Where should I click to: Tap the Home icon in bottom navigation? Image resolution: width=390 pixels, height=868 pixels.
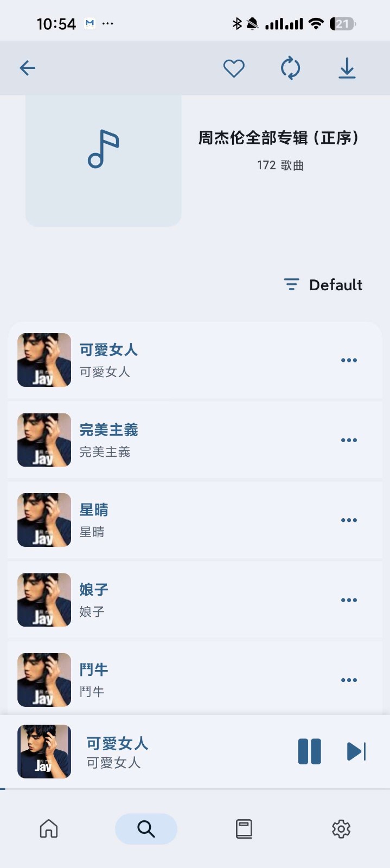[x=48, y=828]
